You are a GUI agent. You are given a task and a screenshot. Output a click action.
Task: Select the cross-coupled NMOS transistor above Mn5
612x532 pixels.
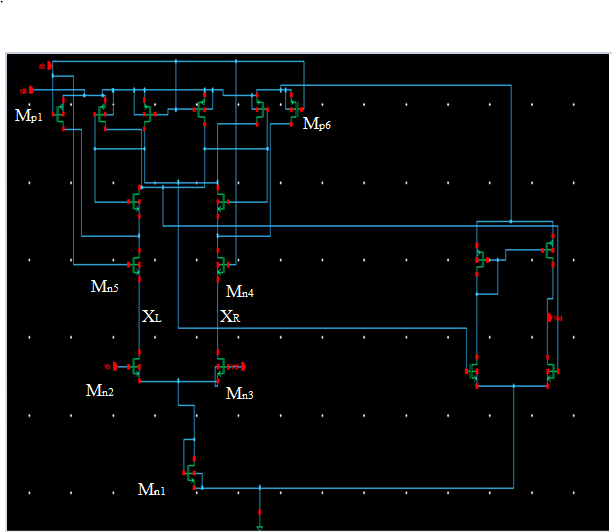pos(135,202)
